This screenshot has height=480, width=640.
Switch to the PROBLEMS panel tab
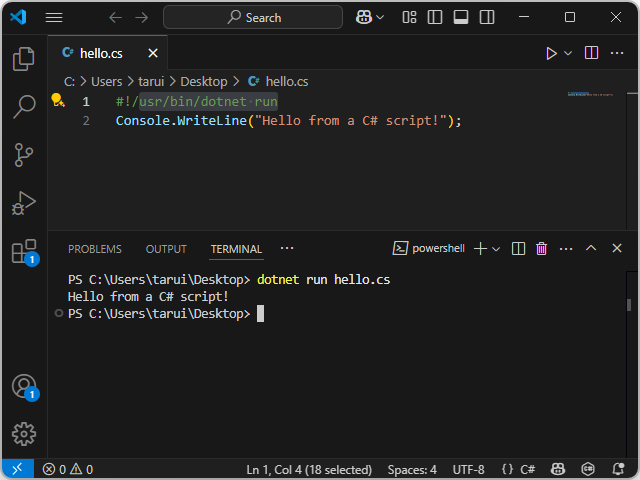tap(95, 249)
